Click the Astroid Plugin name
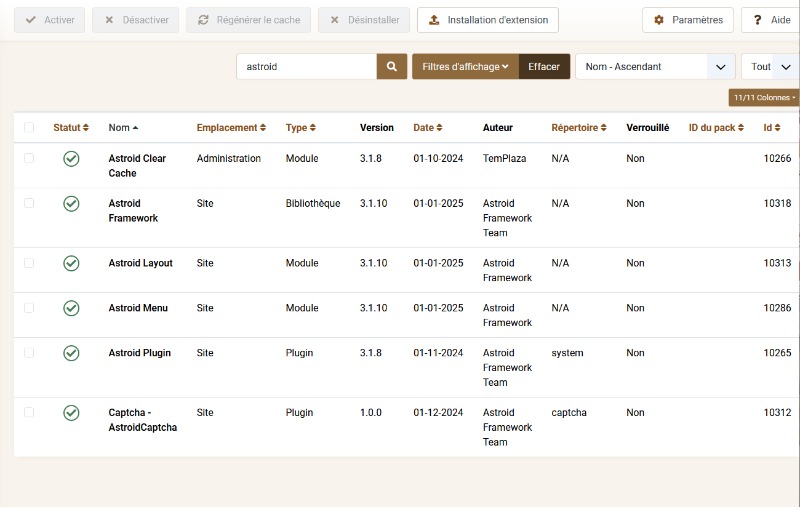The width and height of the screenshot is (800, 507). click(x=139, y=353)
